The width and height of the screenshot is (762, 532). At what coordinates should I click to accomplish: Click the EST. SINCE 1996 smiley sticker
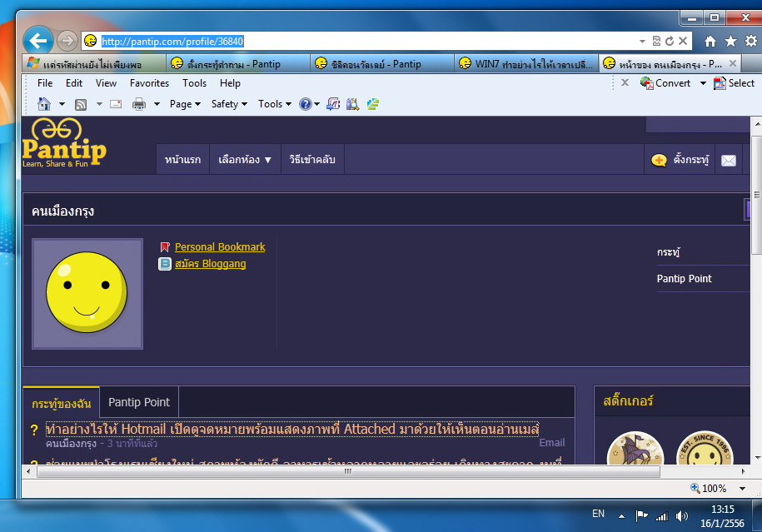point(705,449)
